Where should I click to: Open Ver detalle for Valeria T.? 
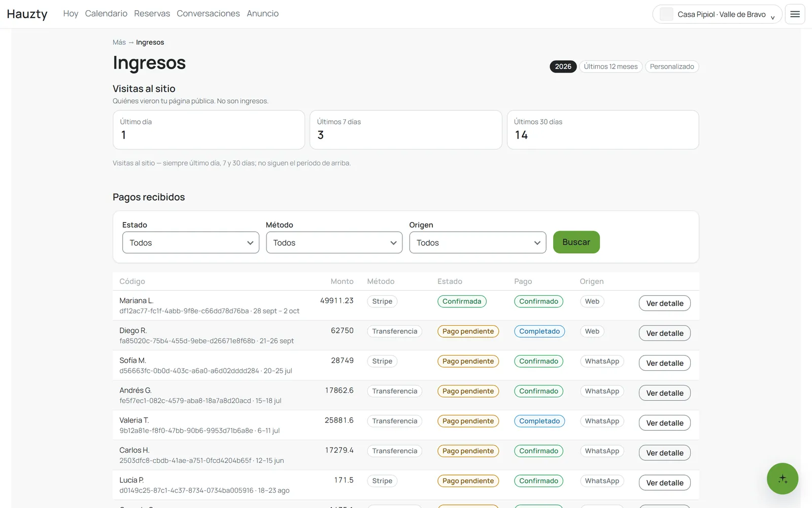coord(664,423)
